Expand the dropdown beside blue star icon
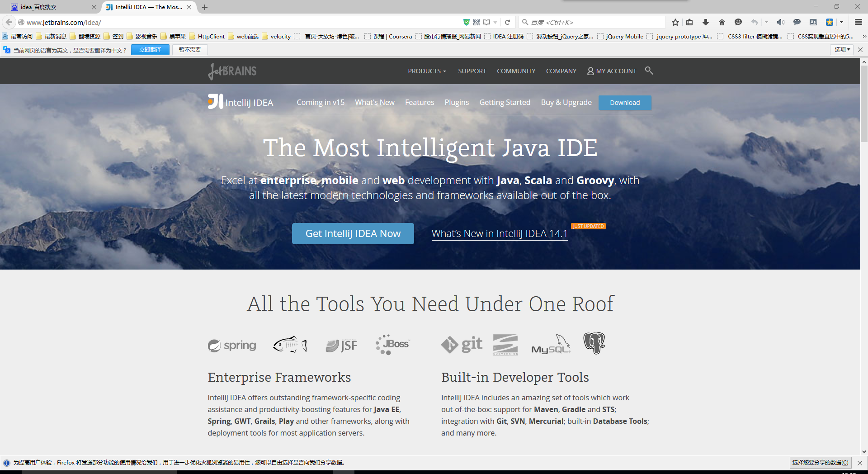The height and width of the screenshot is (474, 868). [841, 22]
